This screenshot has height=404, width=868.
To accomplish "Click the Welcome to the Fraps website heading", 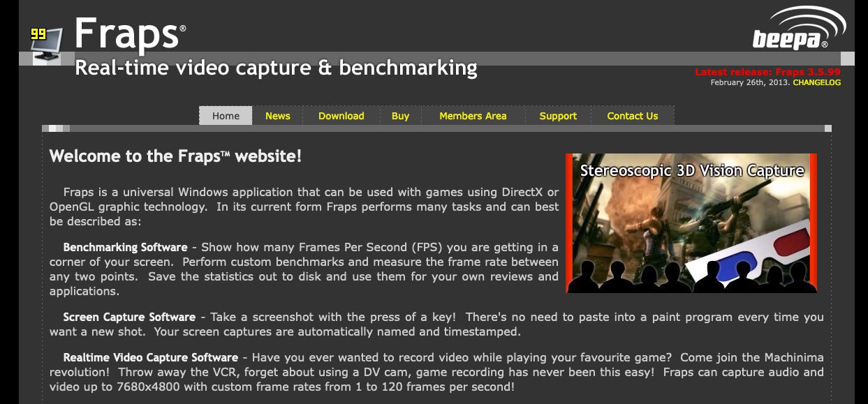I will point(175,156).
